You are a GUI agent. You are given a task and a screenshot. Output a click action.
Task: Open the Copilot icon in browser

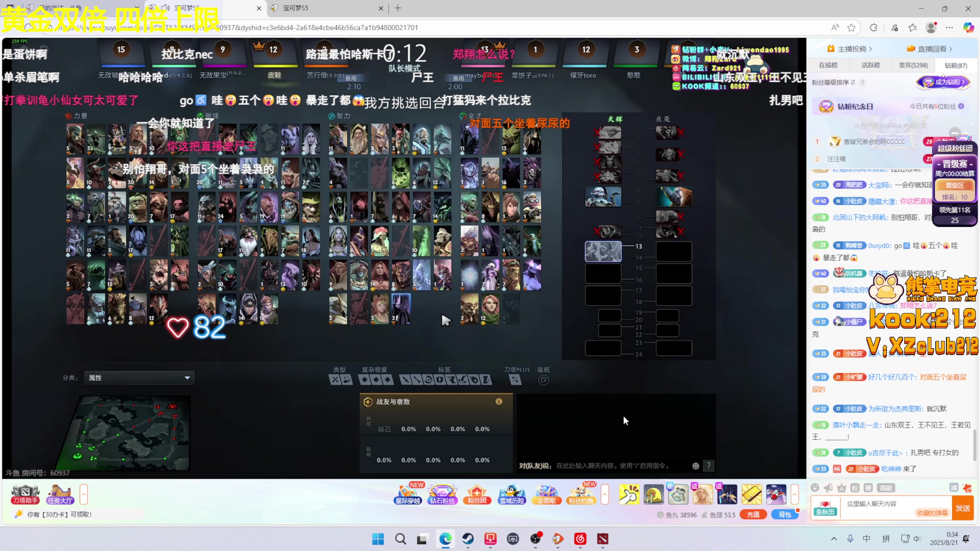click(x=969, y=28)
